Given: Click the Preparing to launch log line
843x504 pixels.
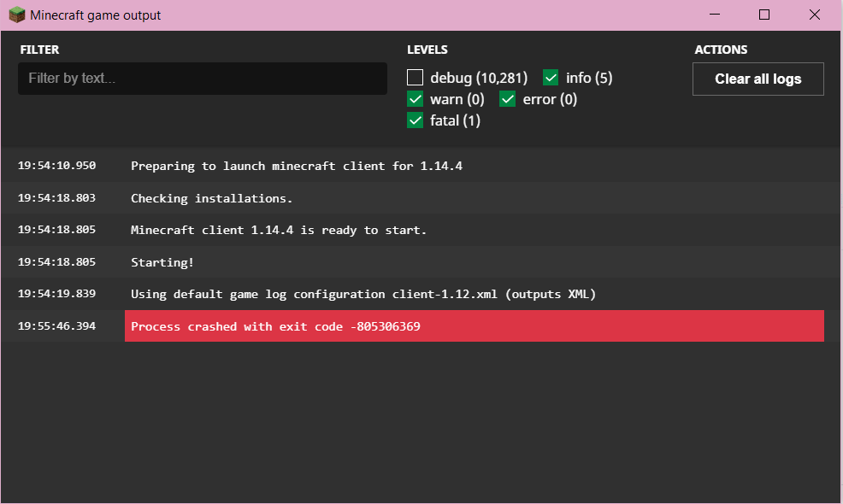Looking at the screenshot, I should pyautogui.click(x=296, y=166).
